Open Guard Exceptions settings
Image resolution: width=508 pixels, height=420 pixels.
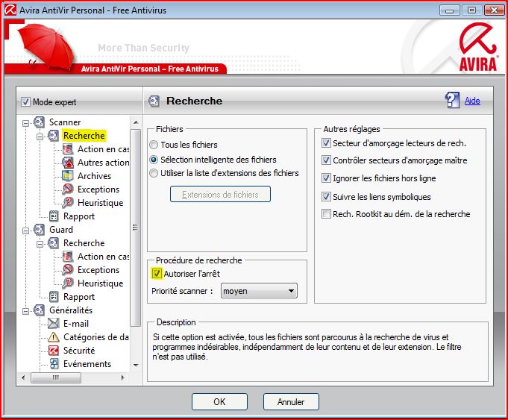click(98, 270)
